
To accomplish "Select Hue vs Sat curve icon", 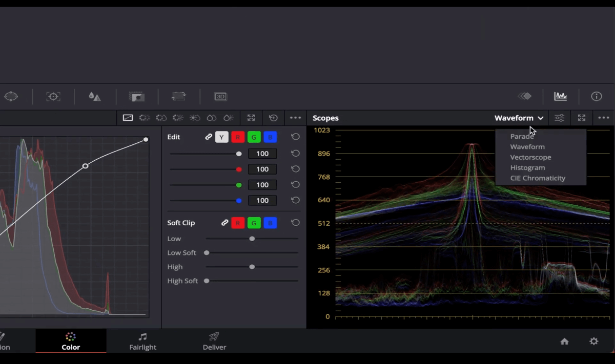I will [161, 118].
